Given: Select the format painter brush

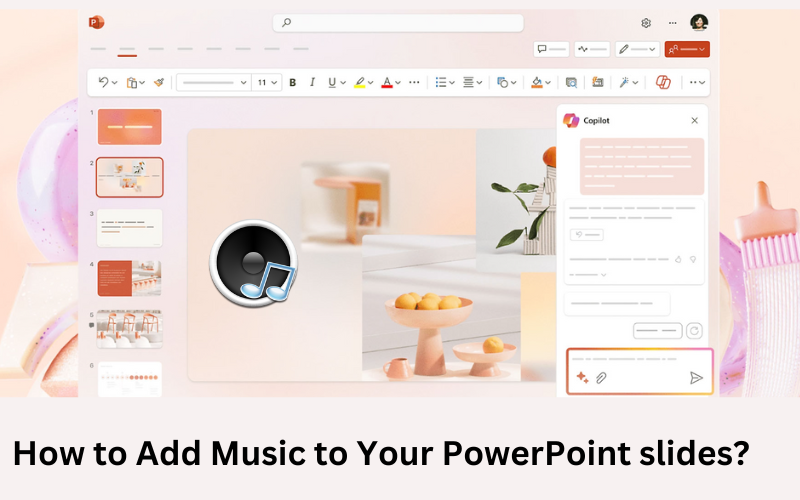Looking at the screenshot, I should pyautogui.click(x=159, y=82).
